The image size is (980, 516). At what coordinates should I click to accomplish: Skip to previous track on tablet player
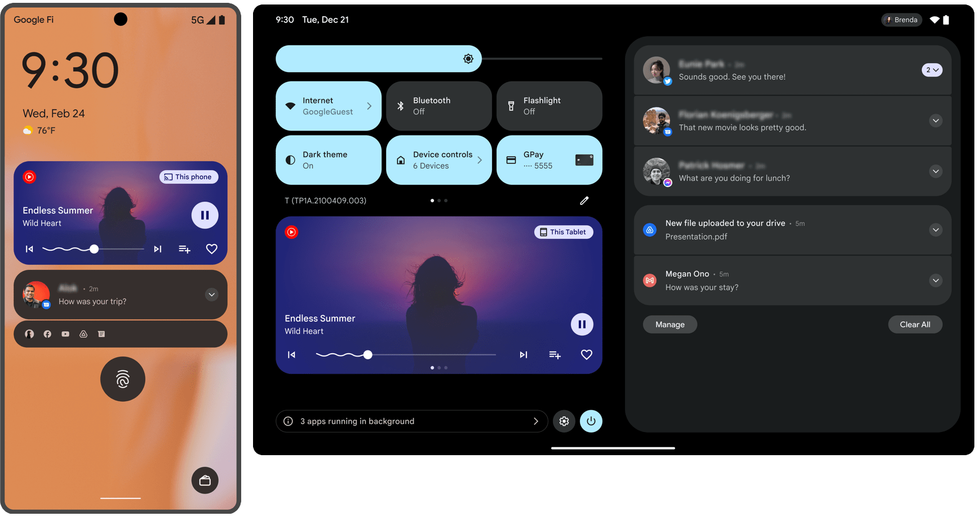click(x=291, y=355)
